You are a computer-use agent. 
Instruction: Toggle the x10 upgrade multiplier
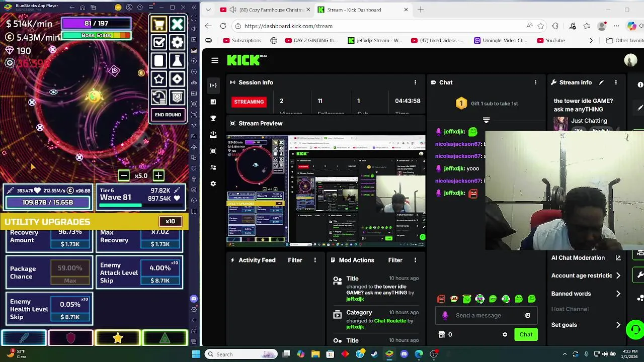click(170, 222)
